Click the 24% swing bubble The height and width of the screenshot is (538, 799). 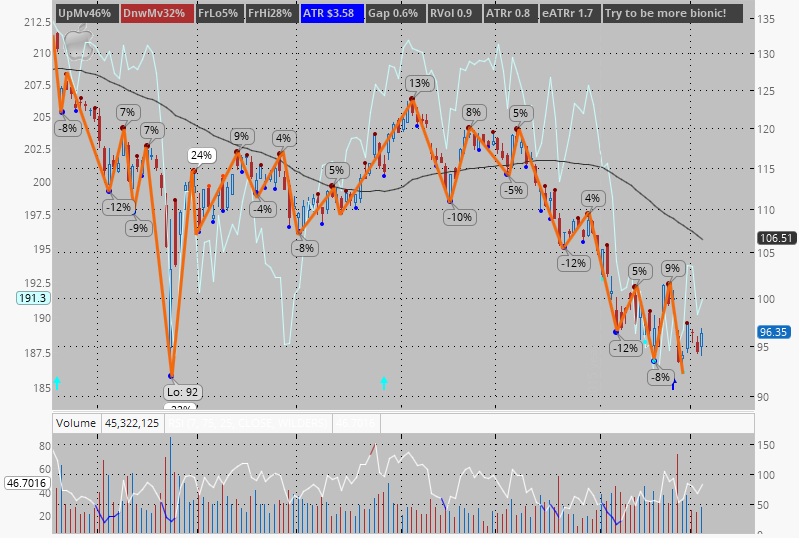click(202, 155)
